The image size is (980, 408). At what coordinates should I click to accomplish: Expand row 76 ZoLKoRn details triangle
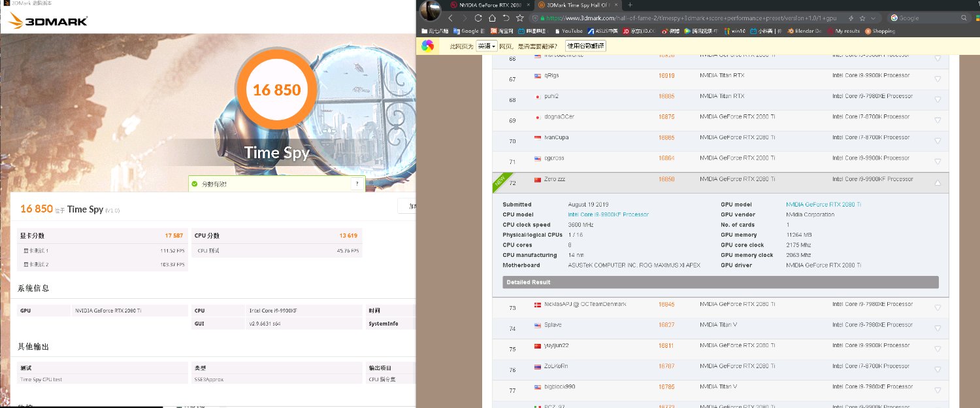tap(938, 369)
